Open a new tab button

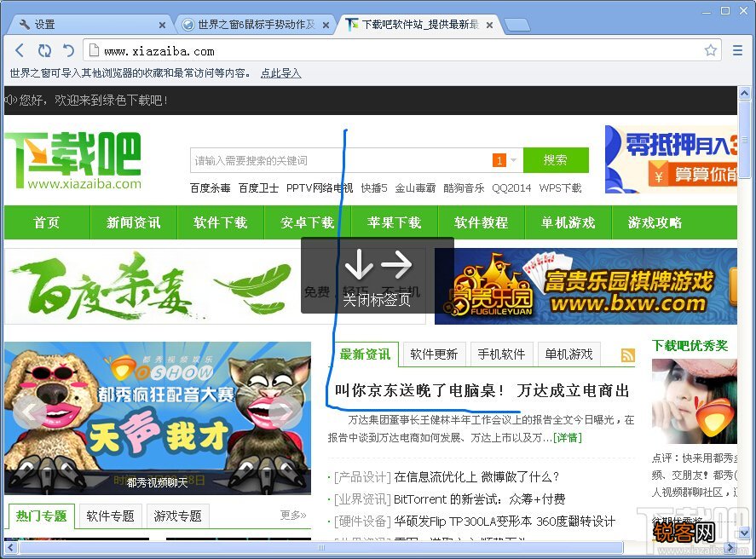pos(517,25)
